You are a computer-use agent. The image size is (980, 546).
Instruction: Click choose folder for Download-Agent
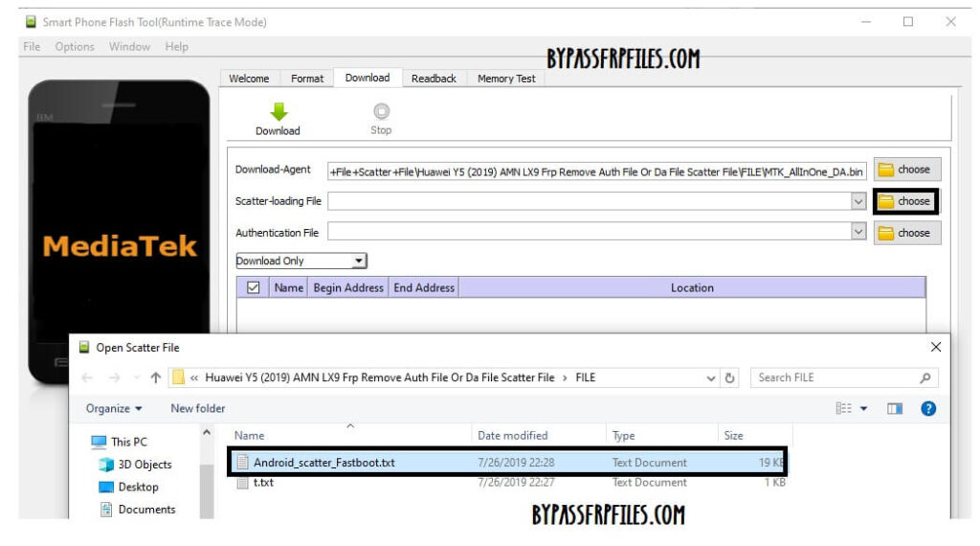click(906, 170)
